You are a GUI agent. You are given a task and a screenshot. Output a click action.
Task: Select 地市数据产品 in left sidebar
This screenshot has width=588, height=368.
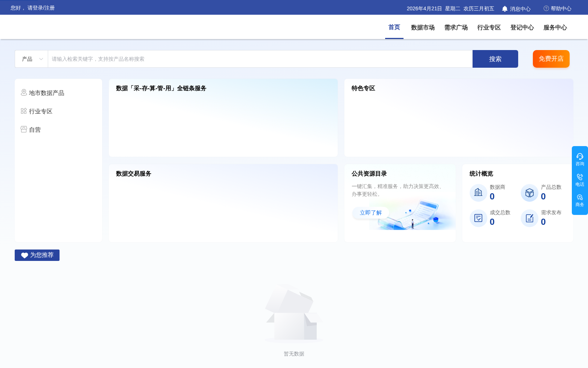point(47,93)
